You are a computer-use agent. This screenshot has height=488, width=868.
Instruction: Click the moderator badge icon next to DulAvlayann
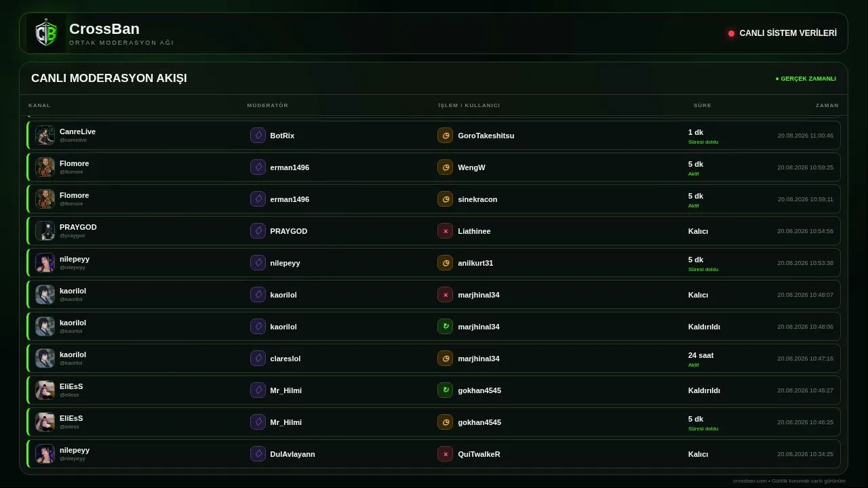click(x=258, y=454)
